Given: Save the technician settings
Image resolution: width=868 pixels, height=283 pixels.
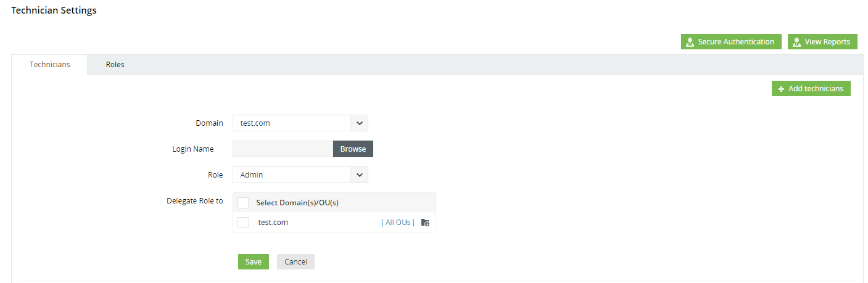Looking at the screenshot, I should [254, 262].
